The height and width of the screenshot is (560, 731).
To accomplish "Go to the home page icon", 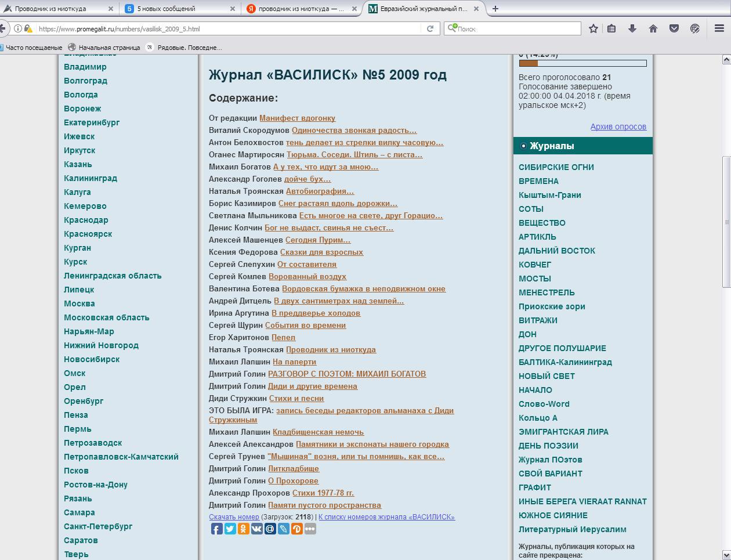I will coord(653,28).
